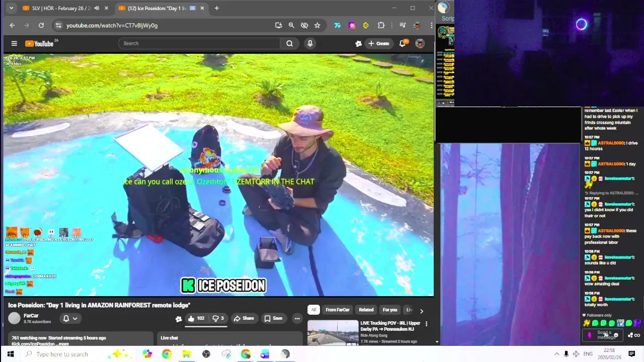Open the yellow hexagon extension icon

[x=366, y=25]
